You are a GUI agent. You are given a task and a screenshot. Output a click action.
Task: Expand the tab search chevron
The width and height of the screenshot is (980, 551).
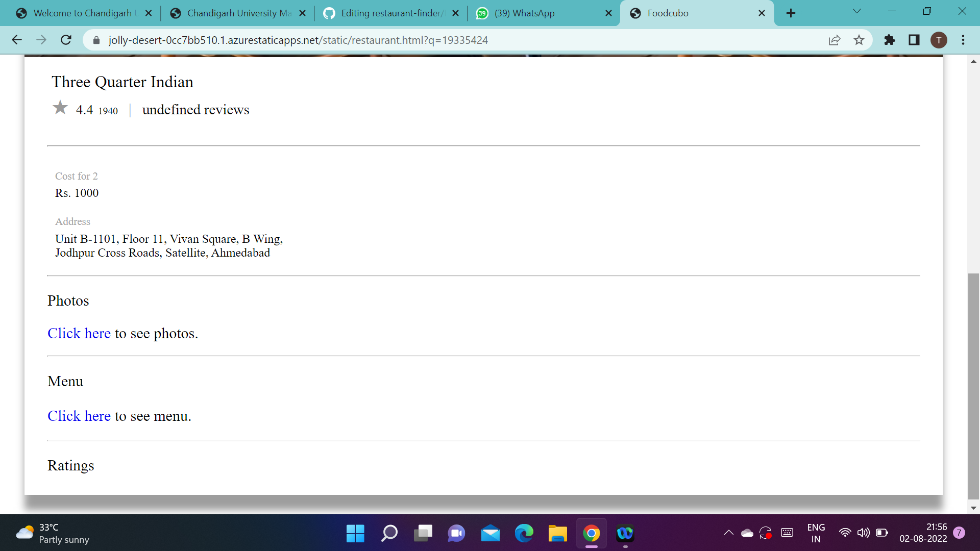coord(857,11)
